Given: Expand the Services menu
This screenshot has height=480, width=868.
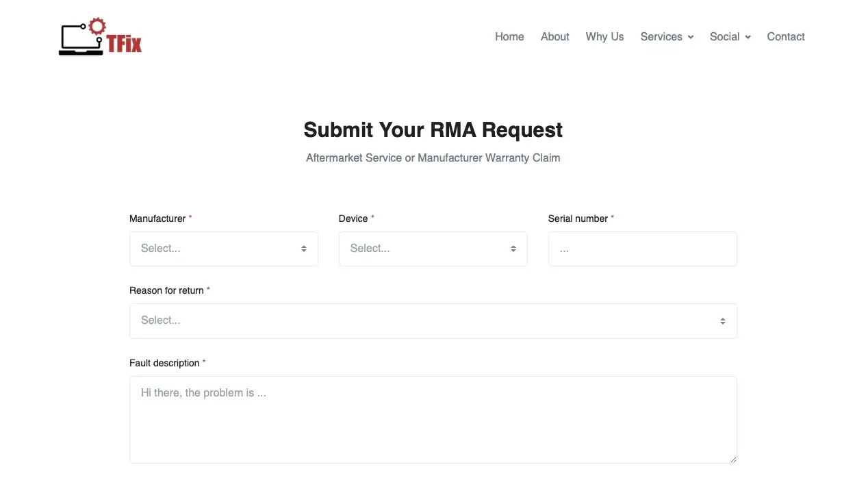Looking at the screenshot, I should click(x=661, y=37).
